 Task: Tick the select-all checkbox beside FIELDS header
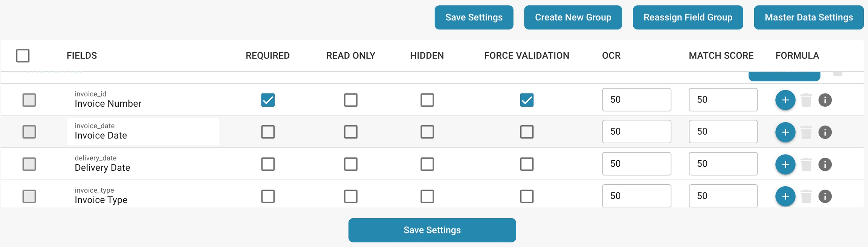[x=23, y=56]
